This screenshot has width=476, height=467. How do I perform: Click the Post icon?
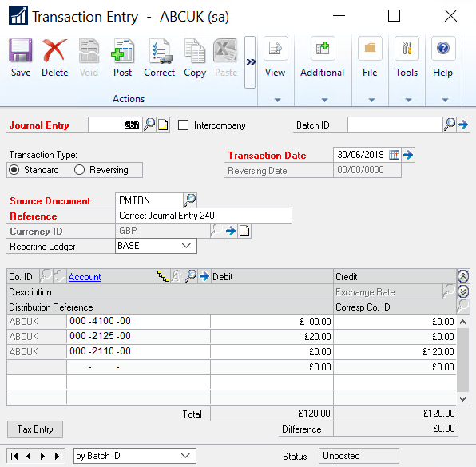point(123,50)
